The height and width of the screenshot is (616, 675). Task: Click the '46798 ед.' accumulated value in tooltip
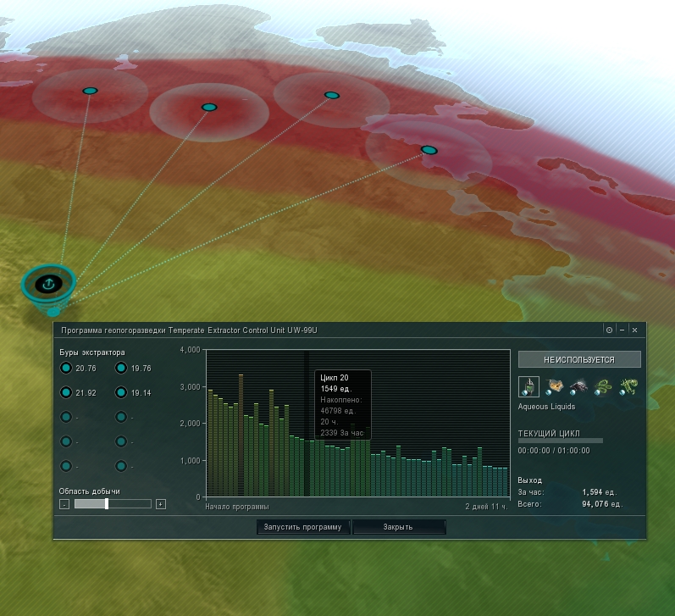338,411
